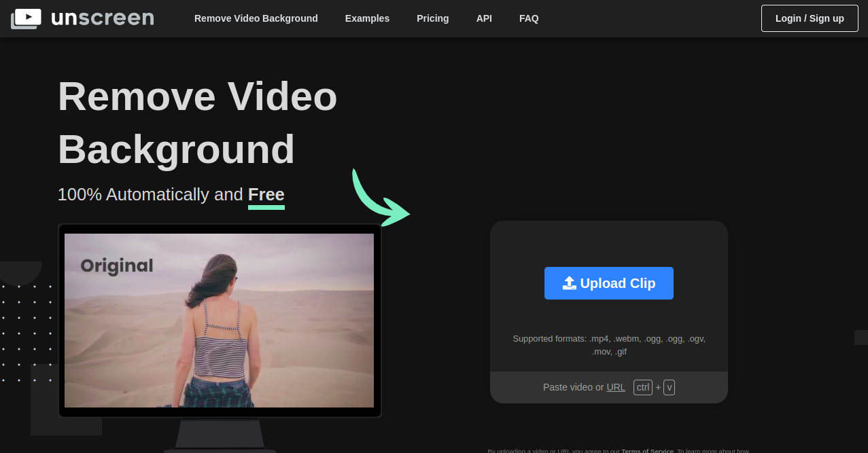868x453 pixels.
Task: Click the 'Remove Video Background' main heading
Action: pyautogui.click(x=197, y=122)
